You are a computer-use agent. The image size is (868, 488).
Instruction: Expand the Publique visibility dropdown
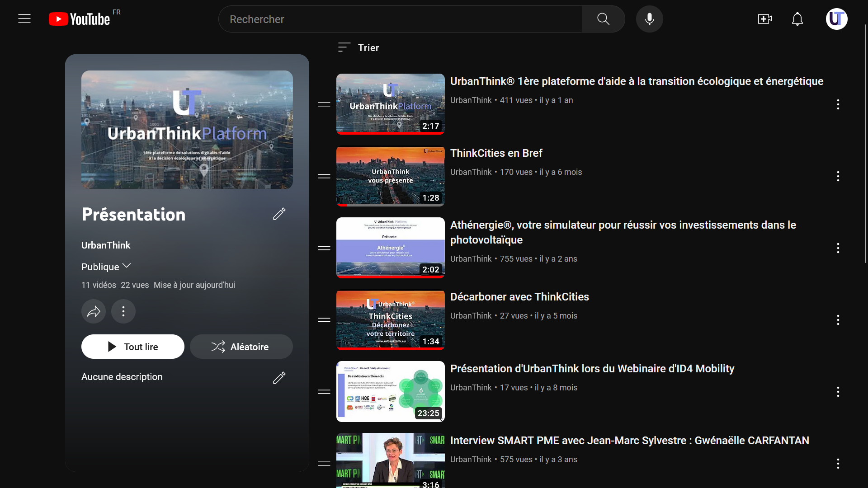click(106, 267)
